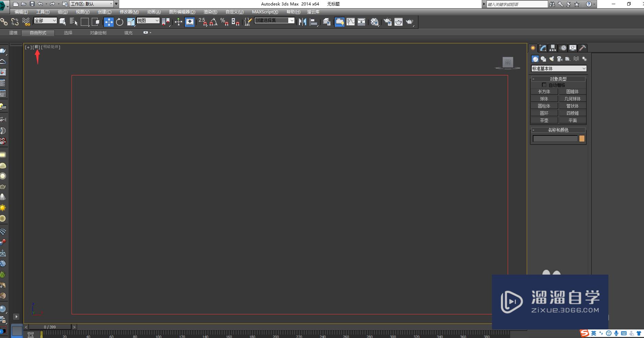Toggle the Angle Snap button
The height and width of the screenshot is (338, 644).
[x=213, y=22]
